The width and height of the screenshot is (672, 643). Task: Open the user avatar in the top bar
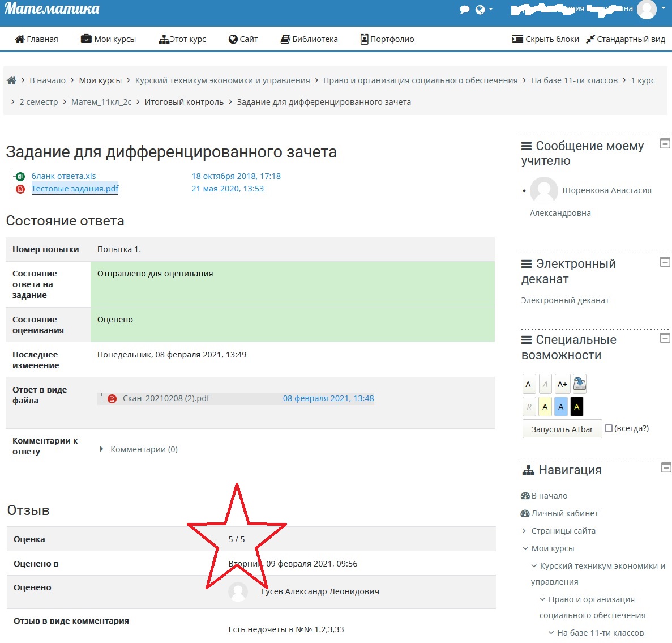pos(647,10)
